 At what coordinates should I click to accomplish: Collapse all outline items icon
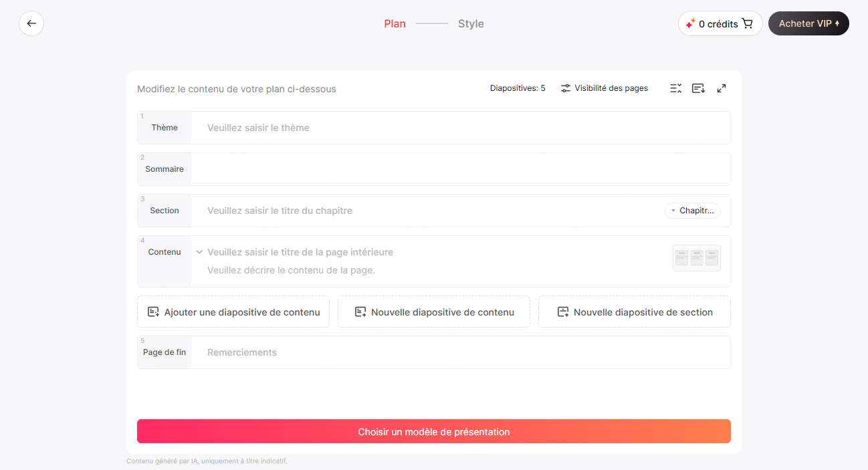click(676, 88)
